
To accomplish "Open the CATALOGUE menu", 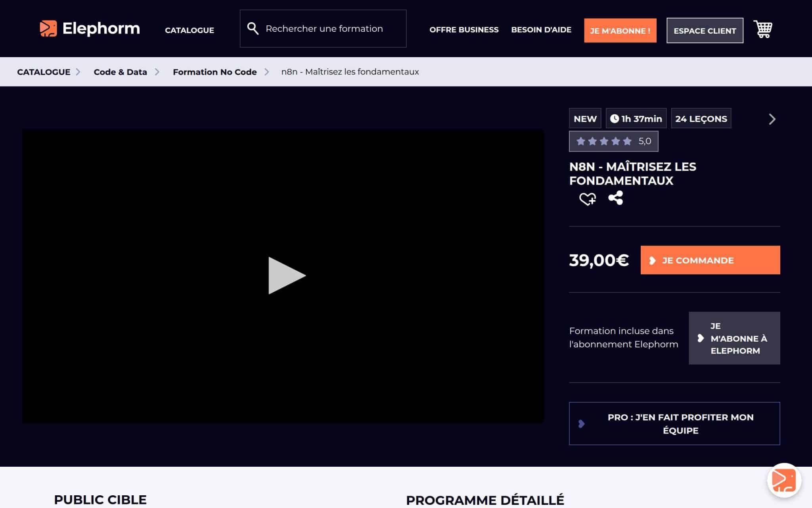I will (x=189, y=30).
